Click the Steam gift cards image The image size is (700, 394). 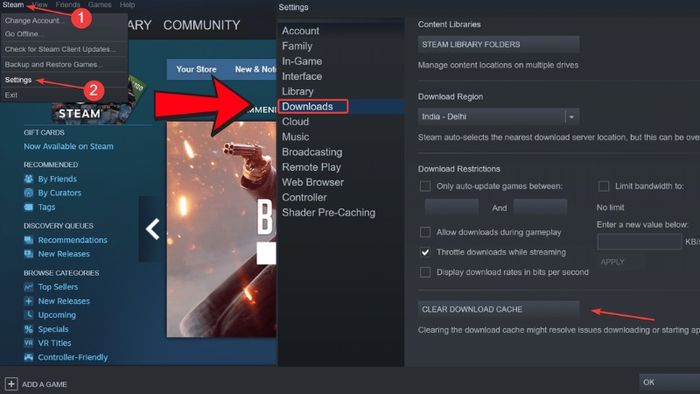[x=98, y=100]
